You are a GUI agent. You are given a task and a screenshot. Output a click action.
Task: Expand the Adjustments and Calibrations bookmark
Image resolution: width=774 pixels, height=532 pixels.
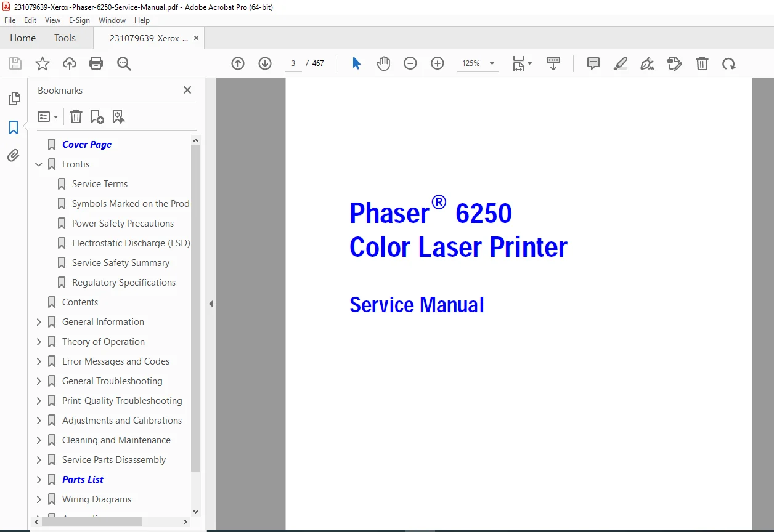tap(39, 421)
